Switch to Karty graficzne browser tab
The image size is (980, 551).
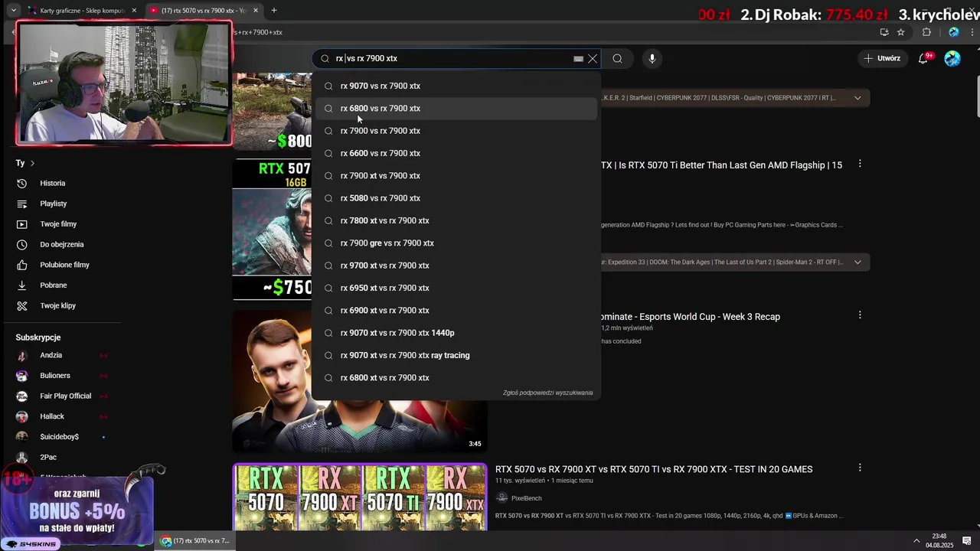tap(80, 10)
